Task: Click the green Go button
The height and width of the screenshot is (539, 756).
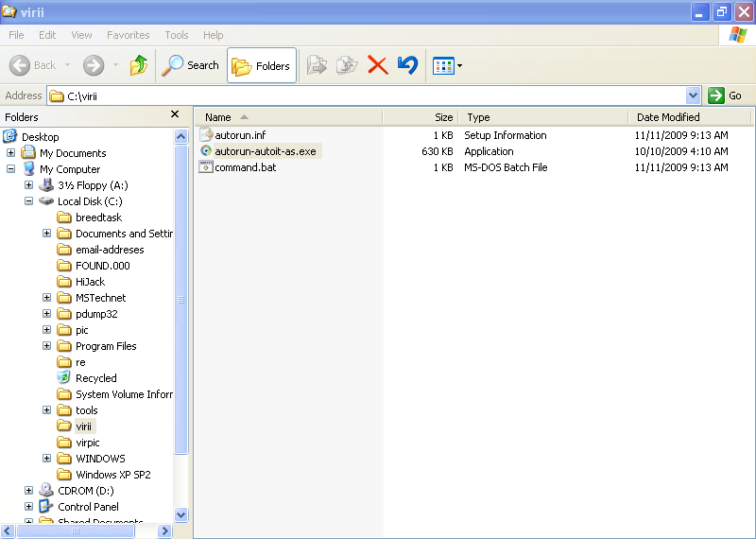Action: point(725,96)
